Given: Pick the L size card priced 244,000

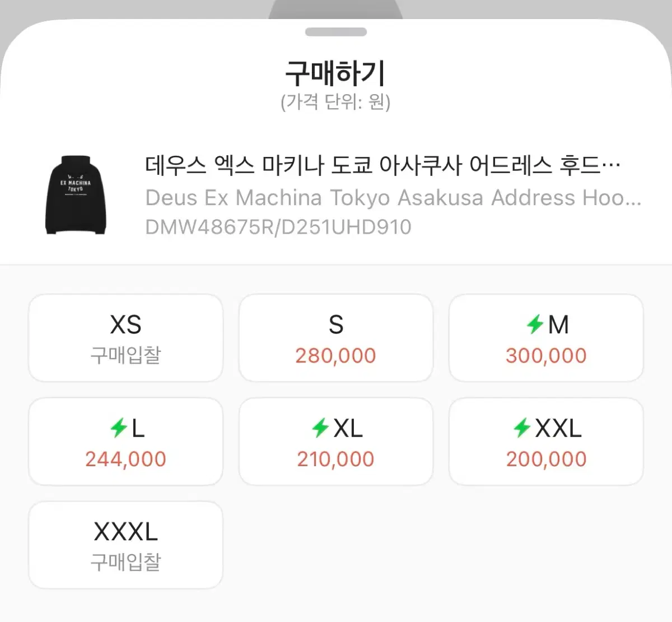Looking at the screenshot, I should (125, 442).
